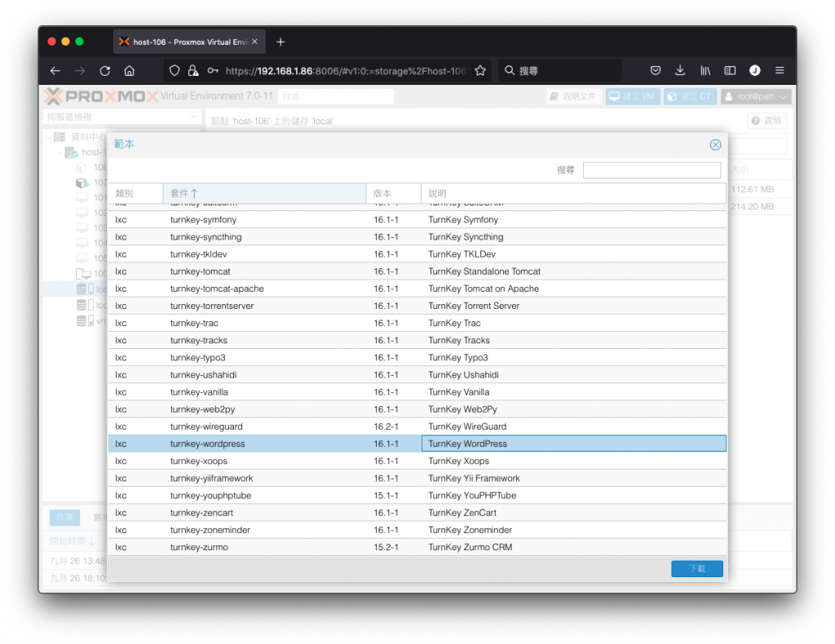The image size is (835, 644).
Task: Click the 說明 help button in storage panel
Action: [x=767, y=121]
